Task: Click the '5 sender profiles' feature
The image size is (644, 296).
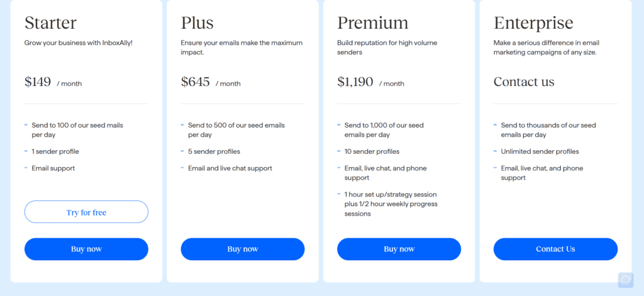Action: pos(214,151)
